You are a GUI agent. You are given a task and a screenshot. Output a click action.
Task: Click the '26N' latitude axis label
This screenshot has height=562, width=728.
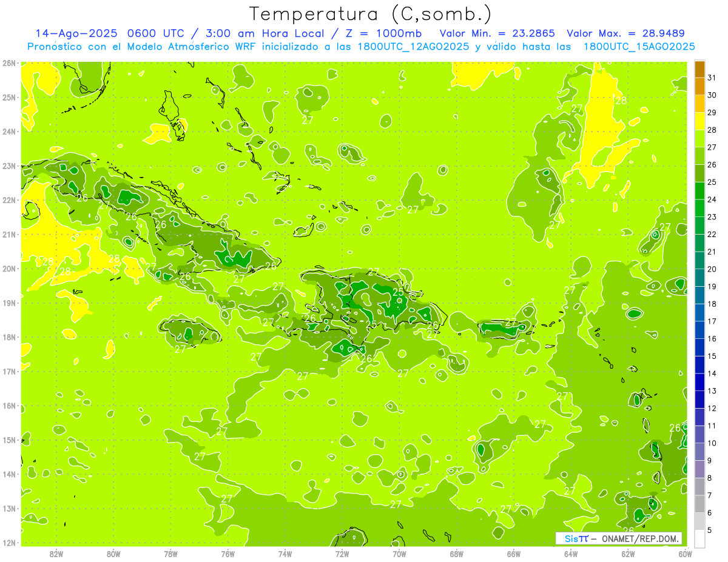pos(9,63)
